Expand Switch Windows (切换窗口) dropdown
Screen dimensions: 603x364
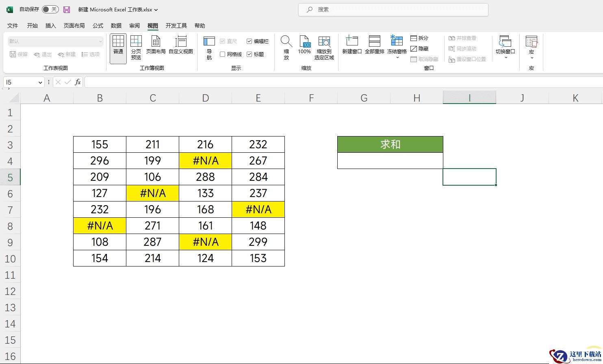(505, 58)
